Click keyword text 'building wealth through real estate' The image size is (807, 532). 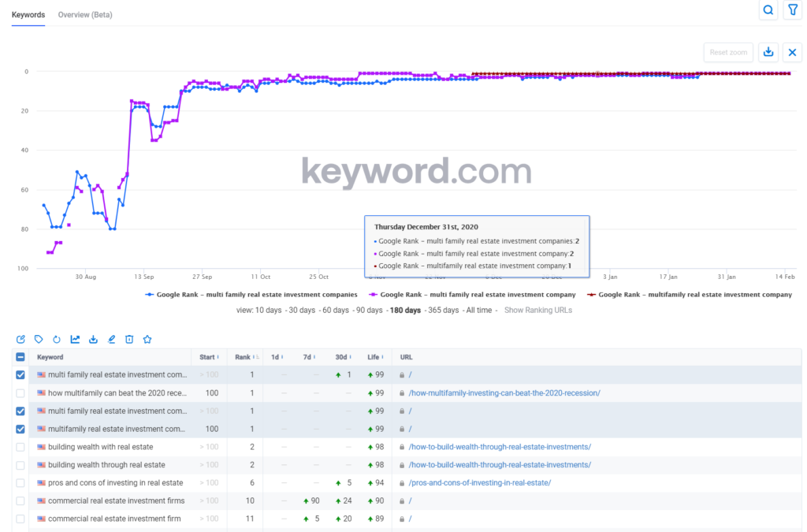pos(106,465)
